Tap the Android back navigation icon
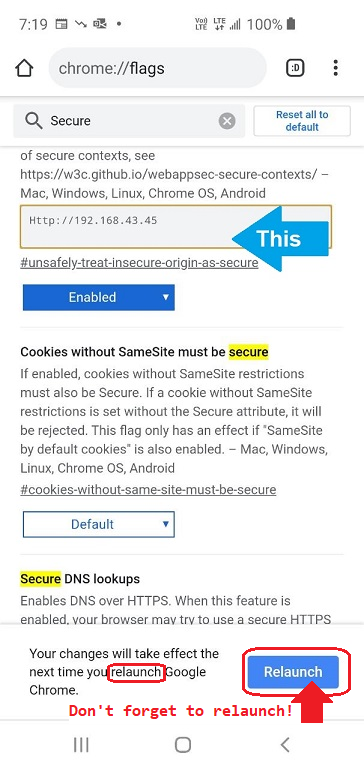364x768 pixels. tap(285, 745)
